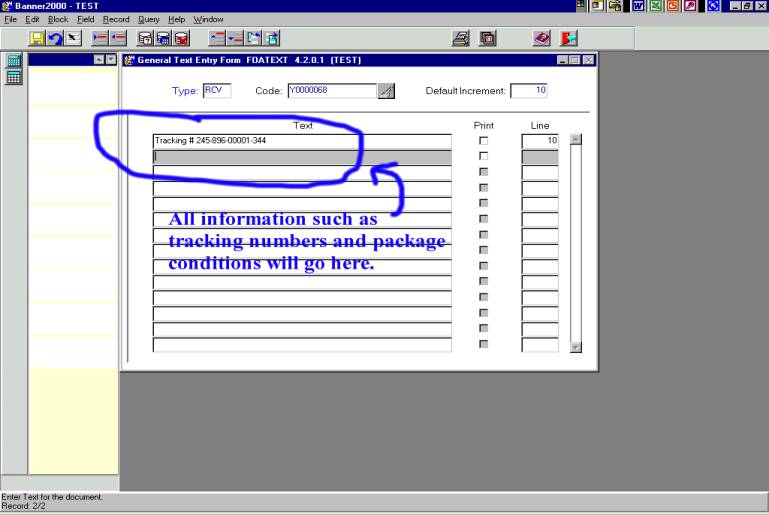Viewport: 769px width, 515px height.
Task: Click the online Help book icon
Action: click(x=543, y=38)
